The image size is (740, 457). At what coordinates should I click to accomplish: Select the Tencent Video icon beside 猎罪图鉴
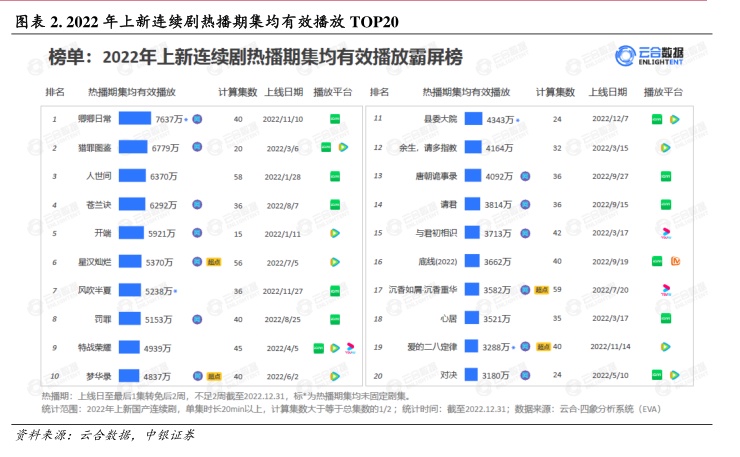[x=343, y=147]
